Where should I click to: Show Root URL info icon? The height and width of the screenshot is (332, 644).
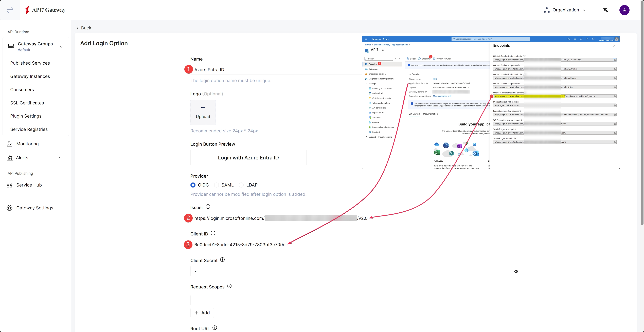(215, 328)
